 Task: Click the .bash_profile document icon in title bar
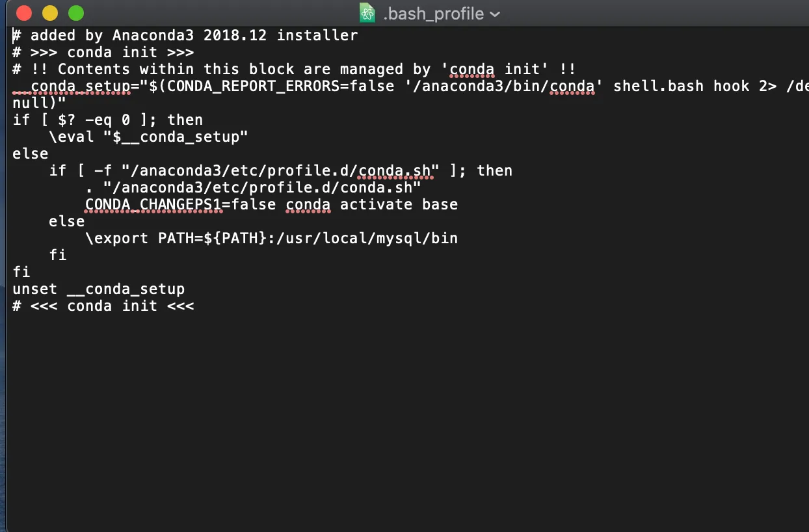[367, 13]
